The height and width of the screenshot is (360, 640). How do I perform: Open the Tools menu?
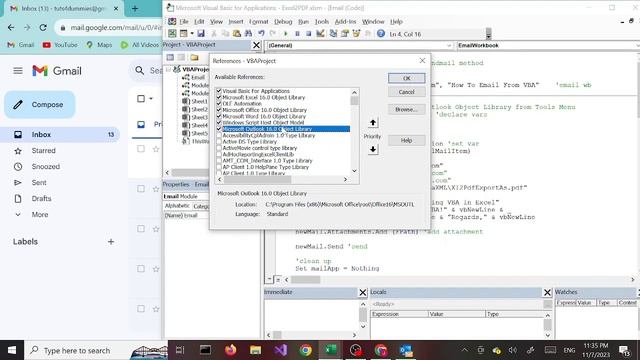point(322,22)
